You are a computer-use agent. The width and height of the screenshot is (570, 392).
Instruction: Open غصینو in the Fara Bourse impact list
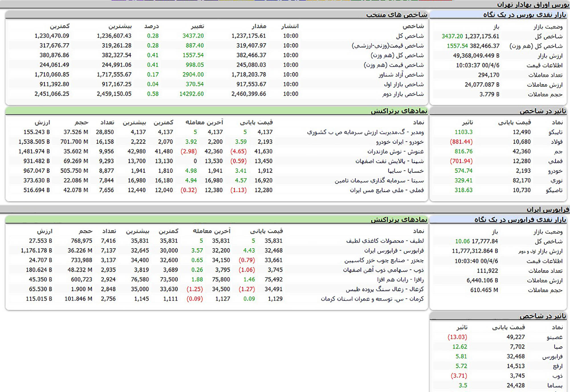[x=555, y=337]
